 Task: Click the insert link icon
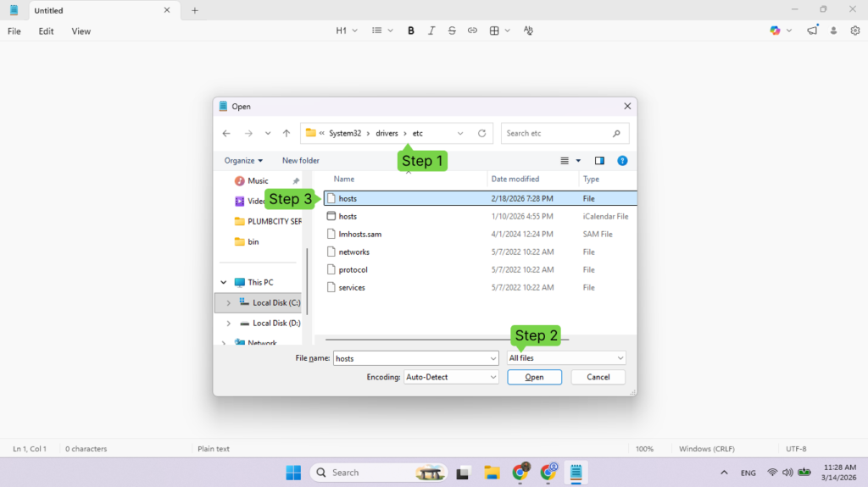pyautogui.click(x=472, y=30)
